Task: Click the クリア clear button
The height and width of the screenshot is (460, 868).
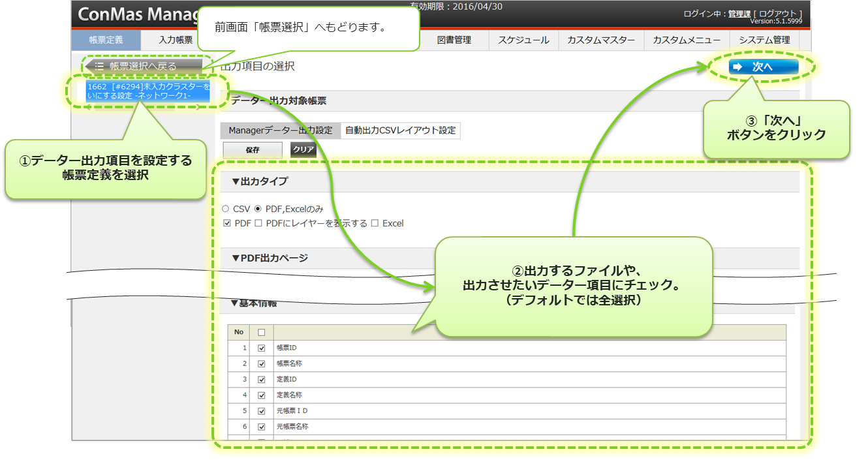Action: click(x=303, y=149)
